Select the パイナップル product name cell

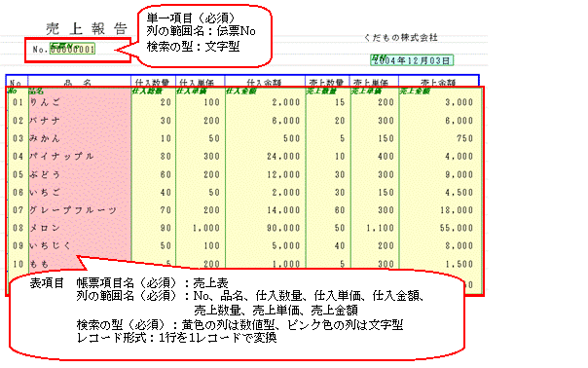pyautogui.click(x=61, y=157)
